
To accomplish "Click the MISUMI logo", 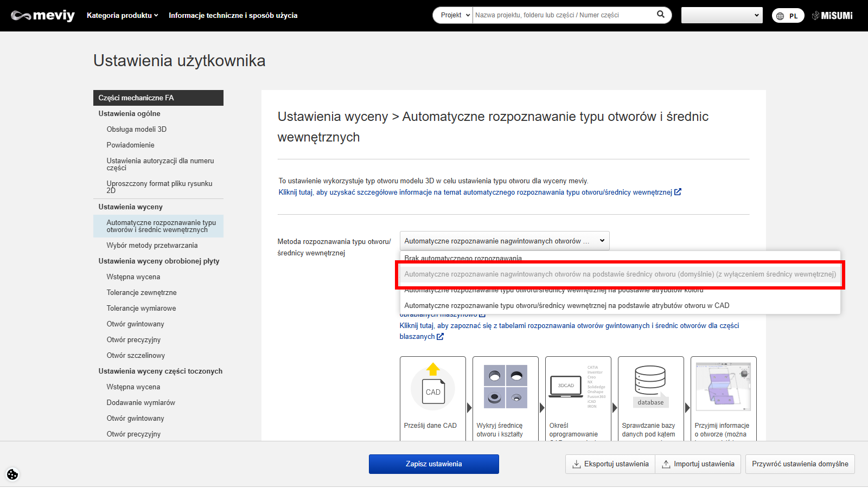I will 832,16.
